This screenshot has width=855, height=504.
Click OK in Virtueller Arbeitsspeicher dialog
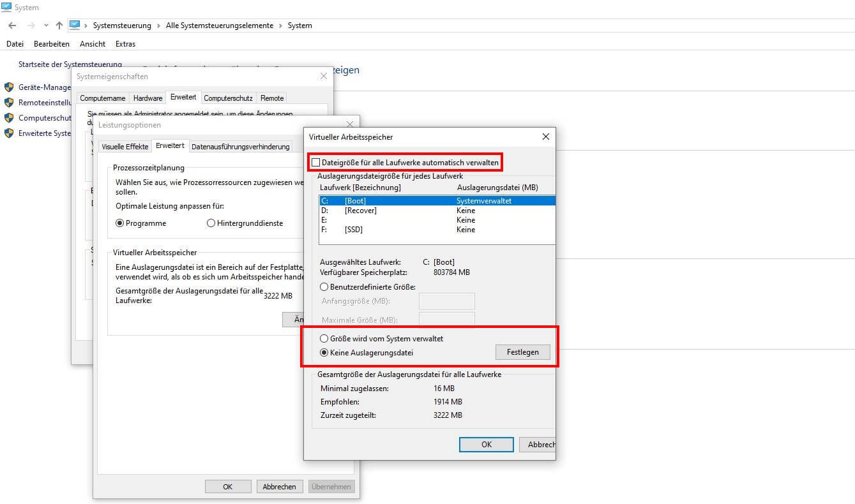[487, 445]
